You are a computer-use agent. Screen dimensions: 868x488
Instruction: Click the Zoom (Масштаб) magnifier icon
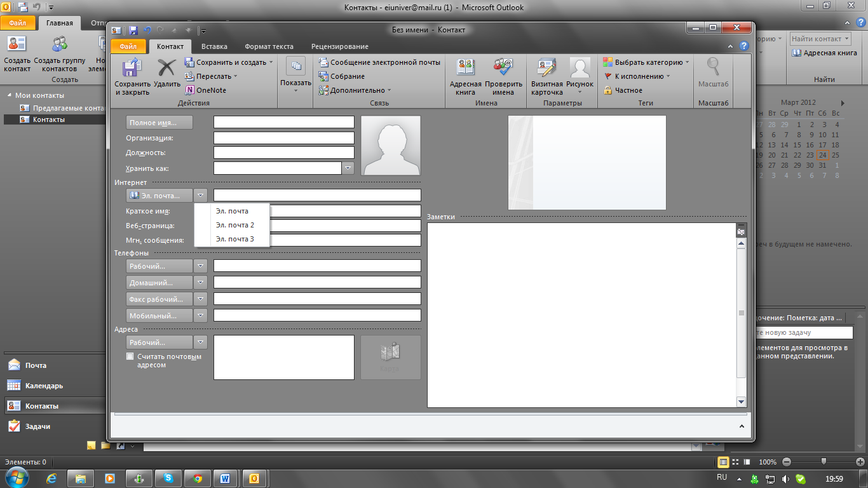pyautogui.click(x=713, y=67)
